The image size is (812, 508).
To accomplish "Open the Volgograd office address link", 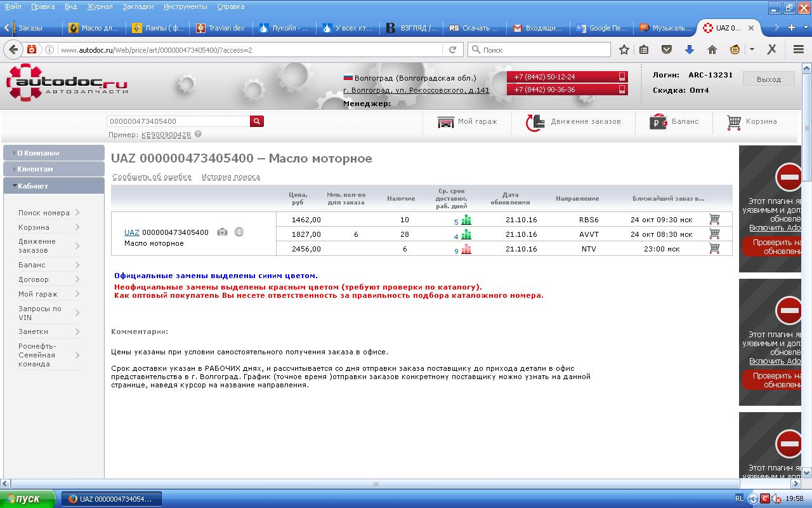I will pyautogui.click(x=416, y=90).
